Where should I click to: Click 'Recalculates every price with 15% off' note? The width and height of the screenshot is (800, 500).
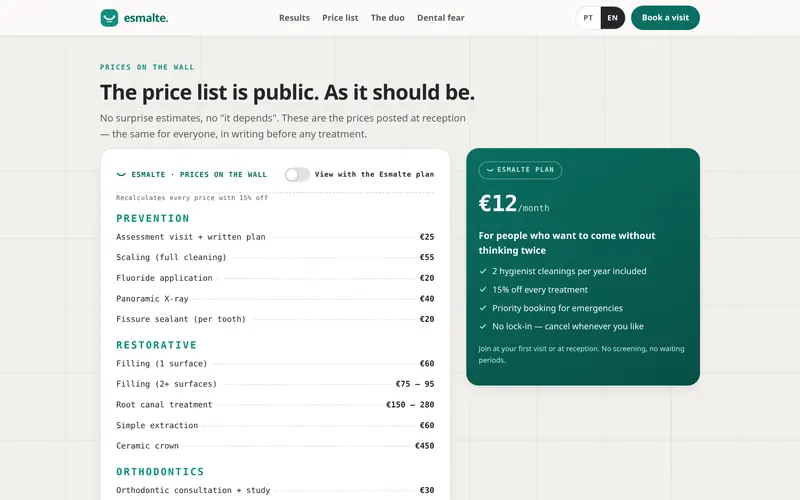click(x=192, y=197)
